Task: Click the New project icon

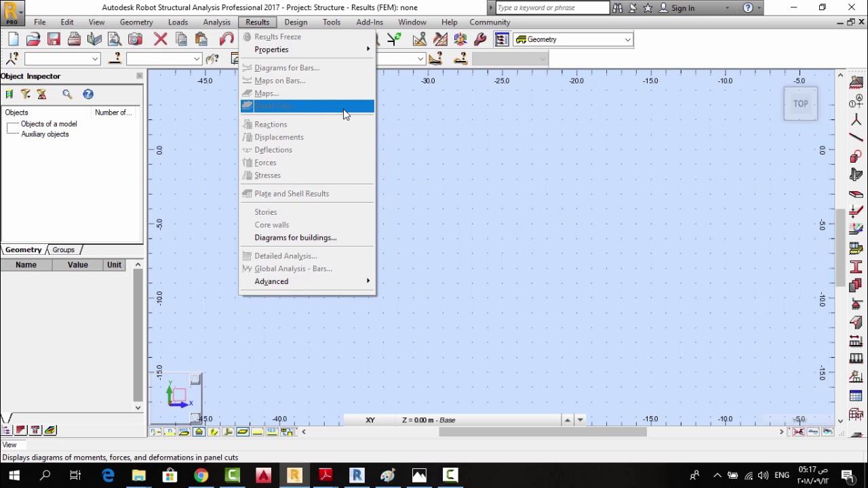Action: pos(14,39)
